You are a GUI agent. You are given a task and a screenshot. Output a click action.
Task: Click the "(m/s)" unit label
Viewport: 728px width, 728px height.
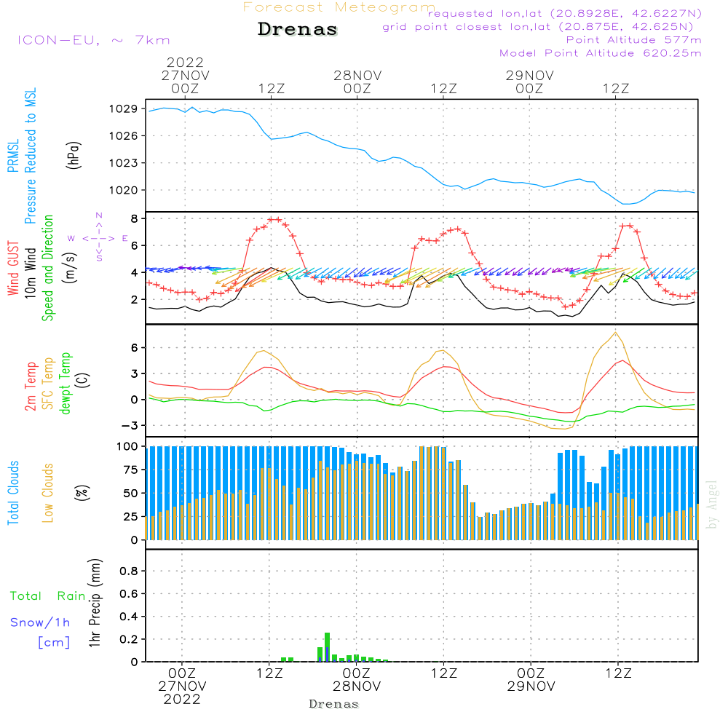pyautogui.click(x=70, y=268)
